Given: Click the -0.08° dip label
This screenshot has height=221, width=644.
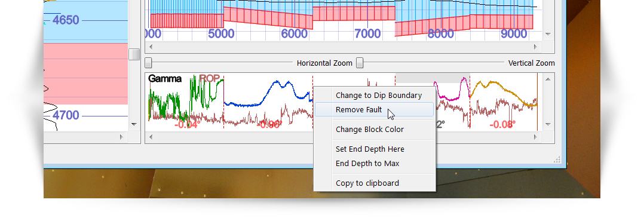Looking at the screenshot, I should click(503, 124).
